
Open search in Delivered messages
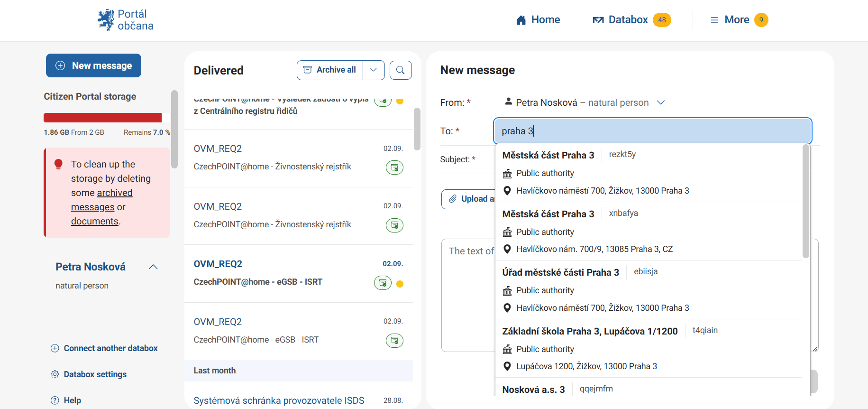(400, 70)
